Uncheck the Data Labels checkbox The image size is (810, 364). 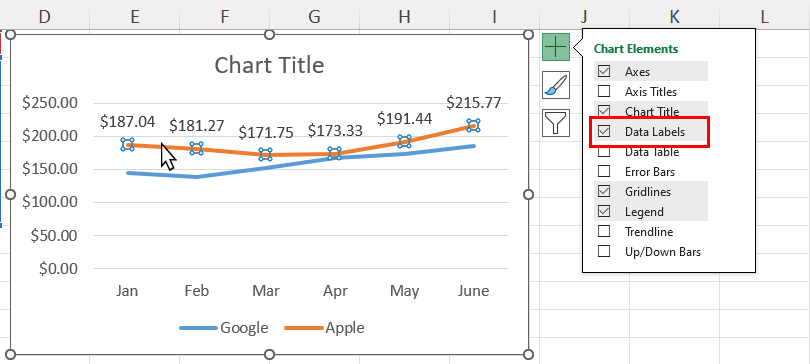604,131
